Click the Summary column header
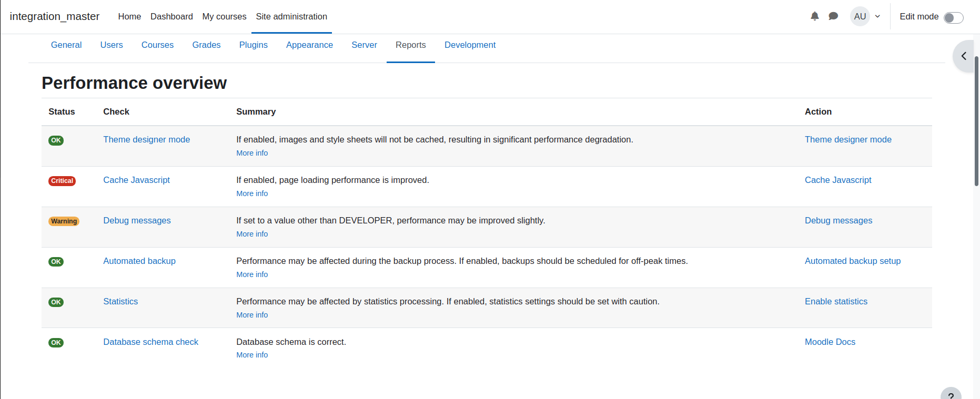Viewport: 980px width, 399px height. pos(256,112)
